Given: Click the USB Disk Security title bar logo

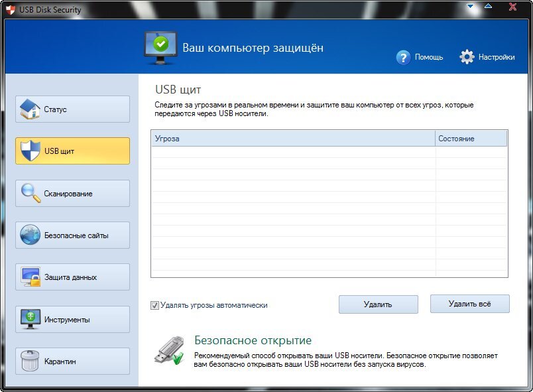Looking at the screenshot, I should tap(11, 9).
